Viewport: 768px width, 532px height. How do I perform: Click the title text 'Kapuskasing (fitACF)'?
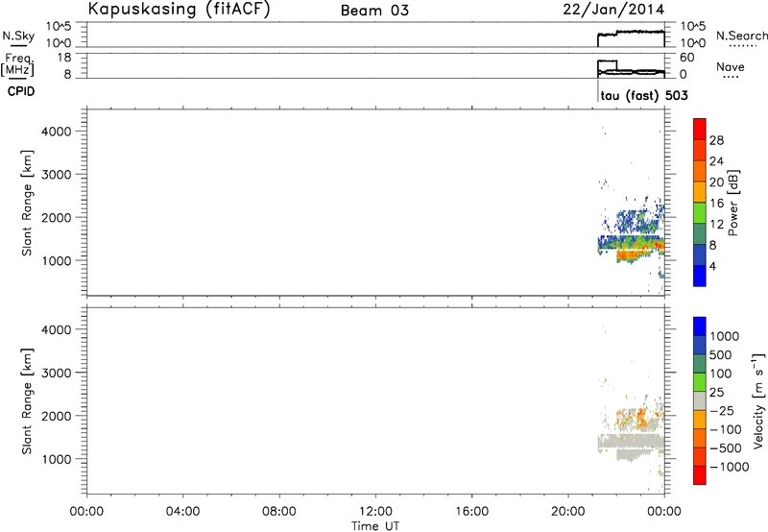tap(179, 9)
